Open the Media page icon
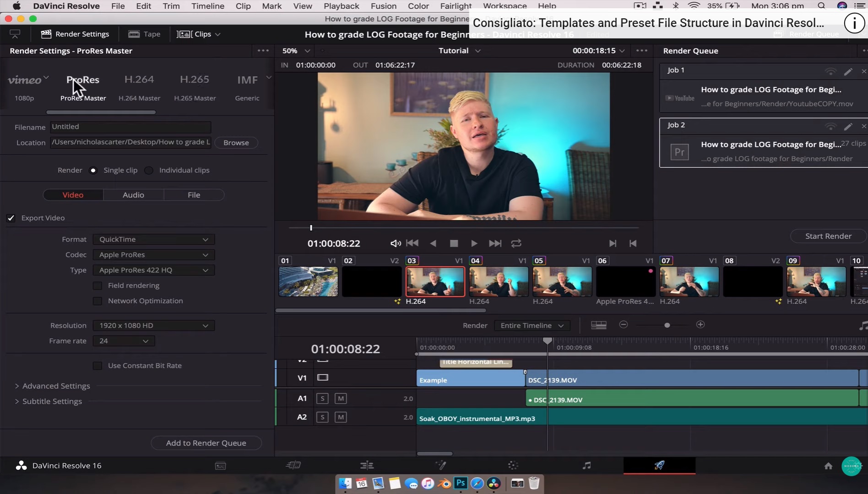868x494 pixels. pyautogui.click(x=220, y=466)
